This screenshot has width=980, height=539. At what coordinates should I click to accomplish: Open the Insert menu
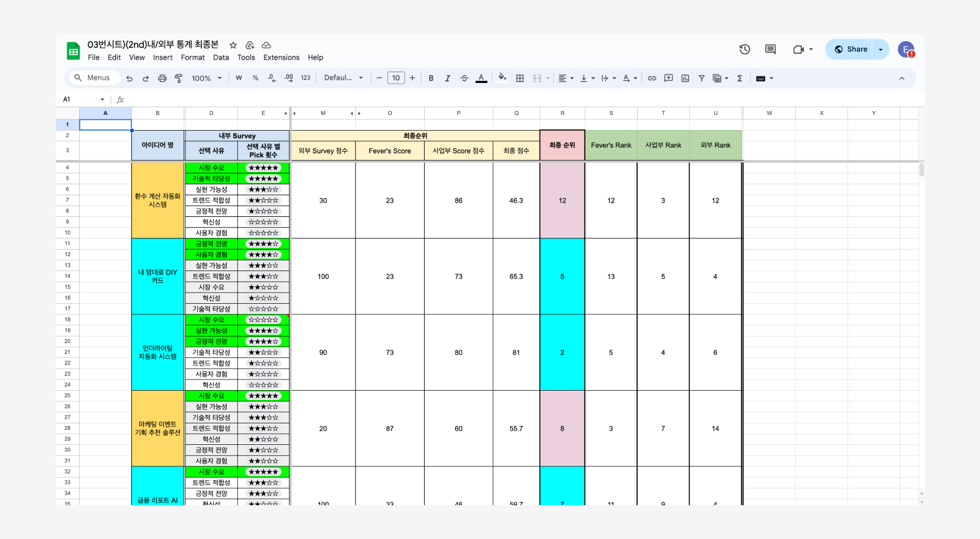pyautogui.click(x=163, y=57)
